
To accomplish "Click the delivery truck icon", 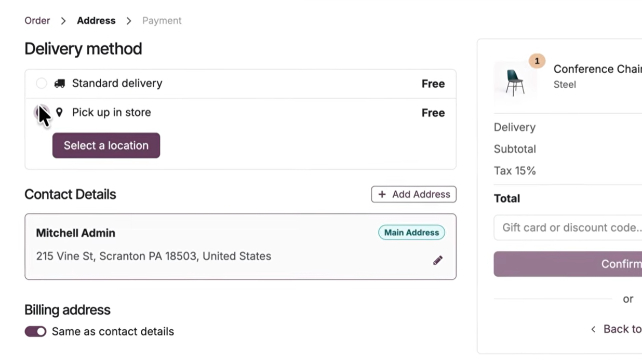I will pos(60,84).
